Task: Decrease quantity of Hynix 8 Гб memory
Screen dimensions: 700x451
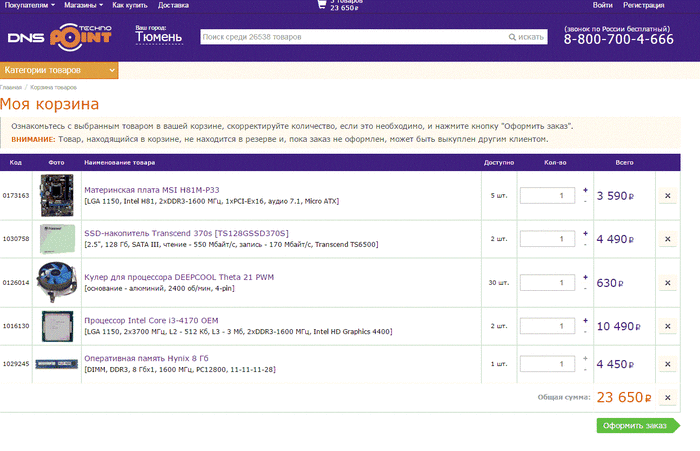Action: 585,370
